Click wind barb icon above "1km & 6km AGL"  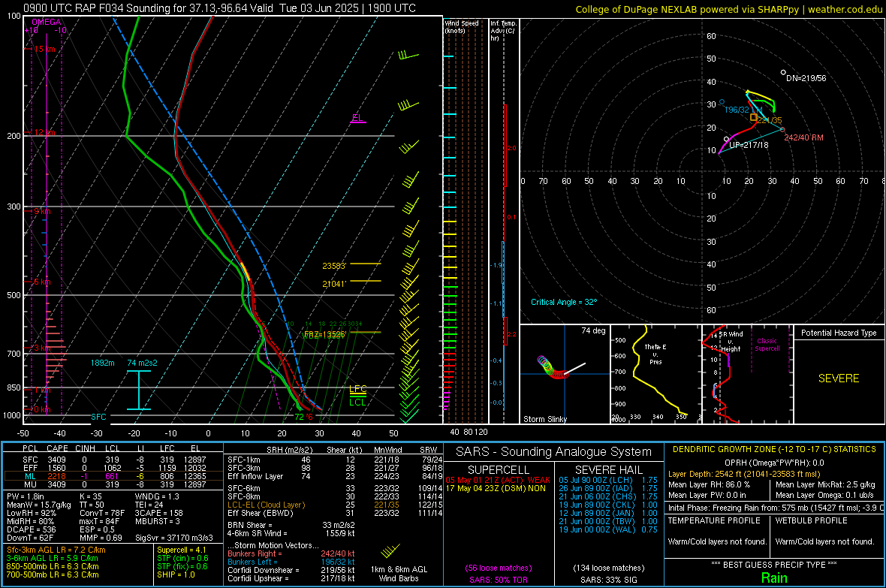tap(390, 550)
